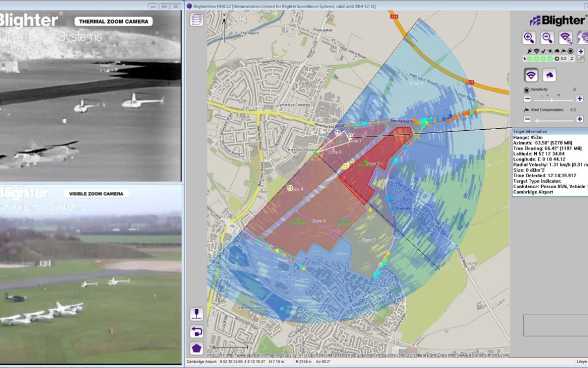Click the openstreetmap.org copyright link
The image size is (588, 368).
tap(264, 355)
